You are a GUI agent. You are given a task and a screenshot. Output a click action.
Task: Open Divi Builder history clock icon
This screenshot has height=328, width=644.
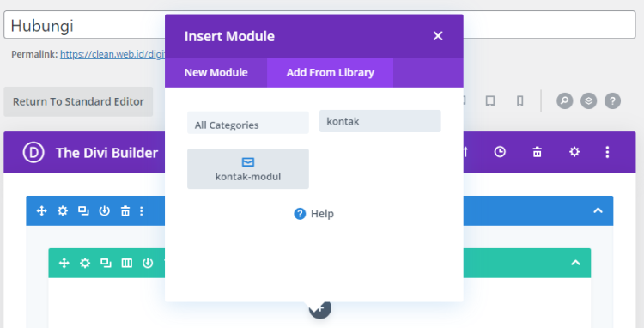click(500, 152)
